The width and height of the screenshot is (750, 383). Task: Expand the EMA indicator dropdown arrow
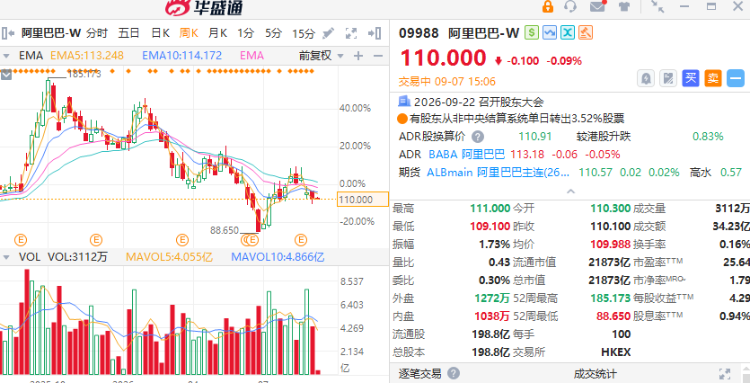6,56
